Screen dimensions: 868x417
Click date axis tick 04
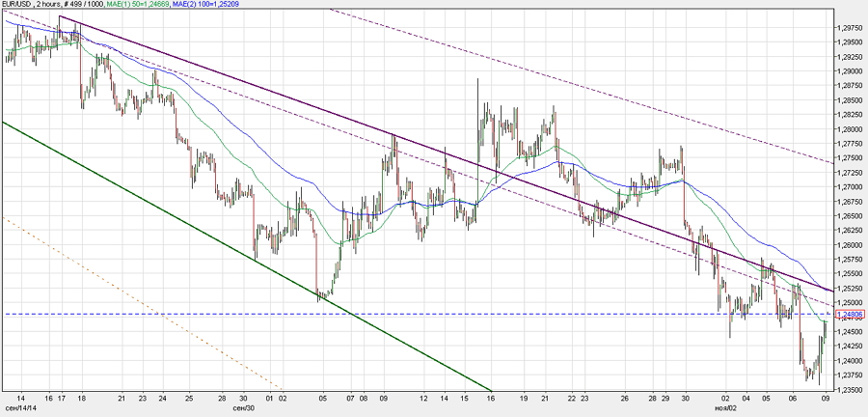click(746, 398)
